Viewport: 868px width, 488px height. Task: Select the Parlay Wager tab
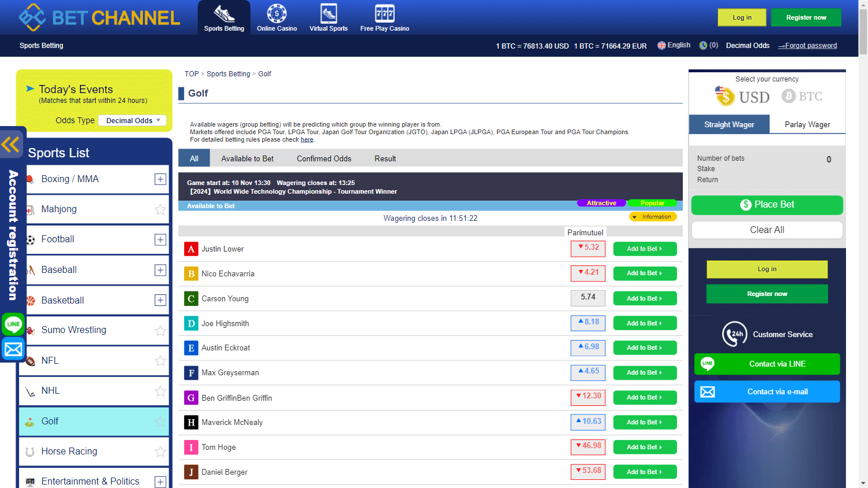[x=807, y=124]
